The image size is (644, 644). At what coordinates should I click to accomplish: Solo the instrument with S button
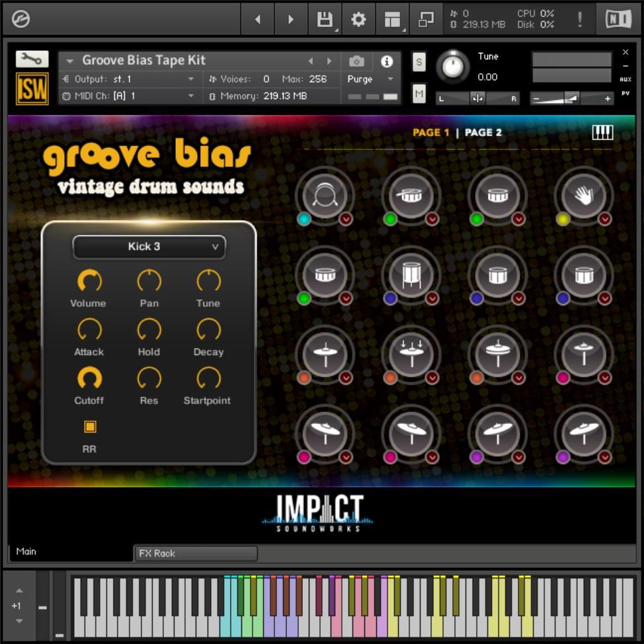pos(419,62)
